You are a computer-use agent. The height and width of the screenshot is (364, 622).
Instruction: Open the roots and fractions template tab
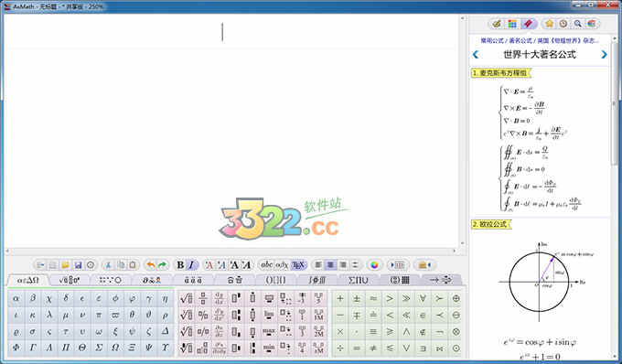click(70, 280)
